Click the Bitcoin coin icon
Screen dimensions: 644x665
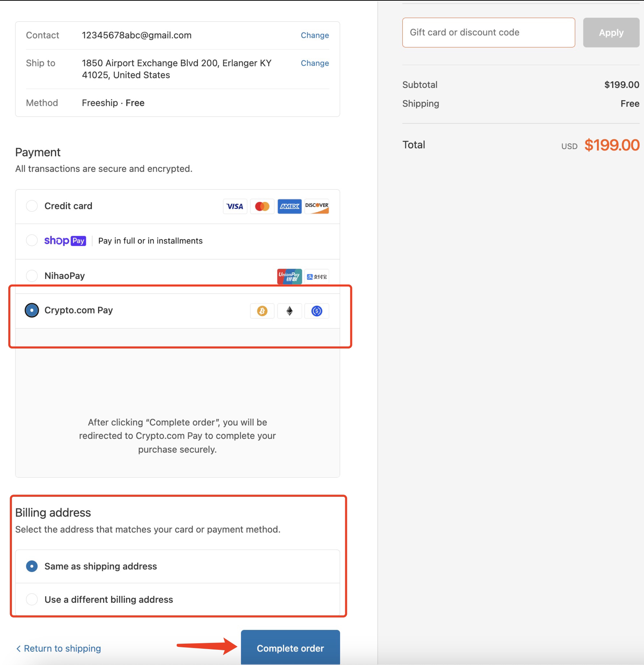coord(262,311)
